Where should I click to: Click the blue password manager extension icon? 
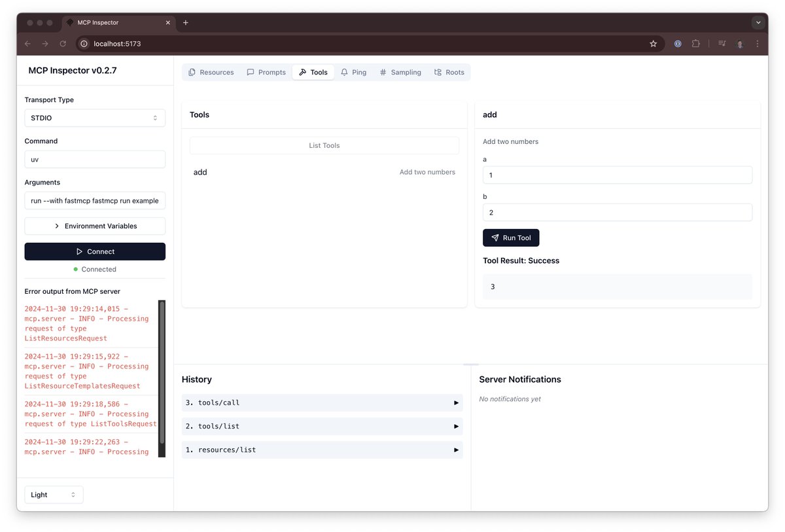click(678, 44)
